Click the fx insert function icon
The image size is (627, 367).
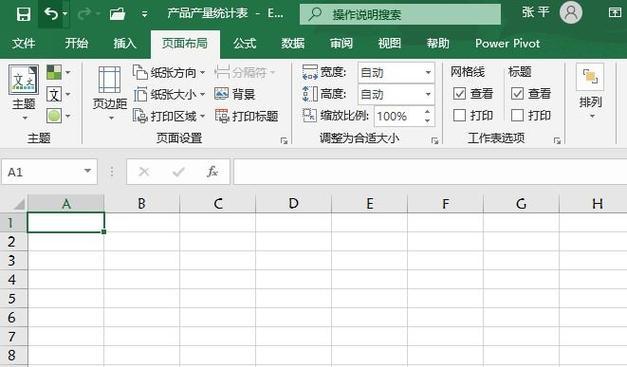click(x=212, y=172)
